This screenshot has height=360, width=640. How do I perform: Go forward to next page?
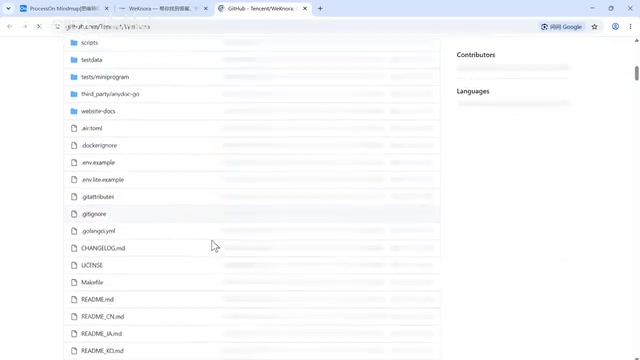point(24,27)
